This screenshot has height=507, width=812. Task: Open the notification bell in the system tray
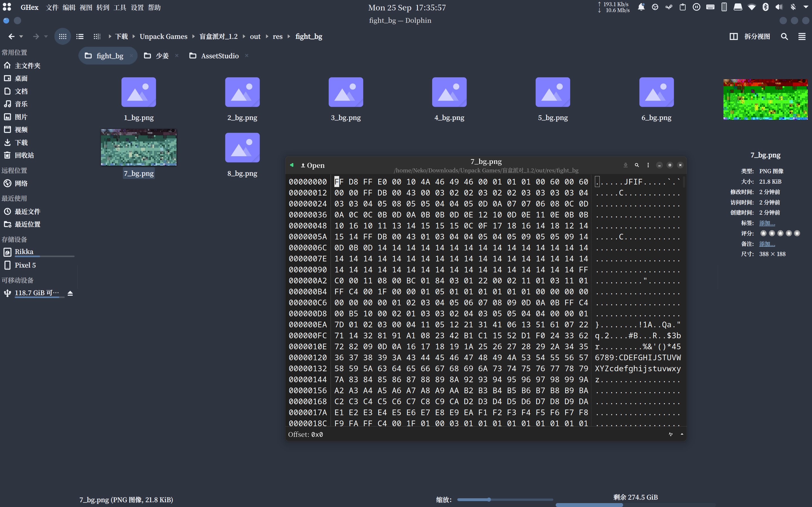point(641,7)
